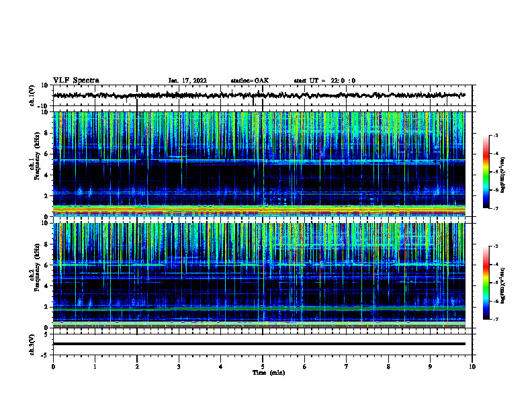The height and width of the screenshot is (411, 532).
Task: Click the "-7" tick on the ch.1 colorbar
Action: tap(495, 208)
